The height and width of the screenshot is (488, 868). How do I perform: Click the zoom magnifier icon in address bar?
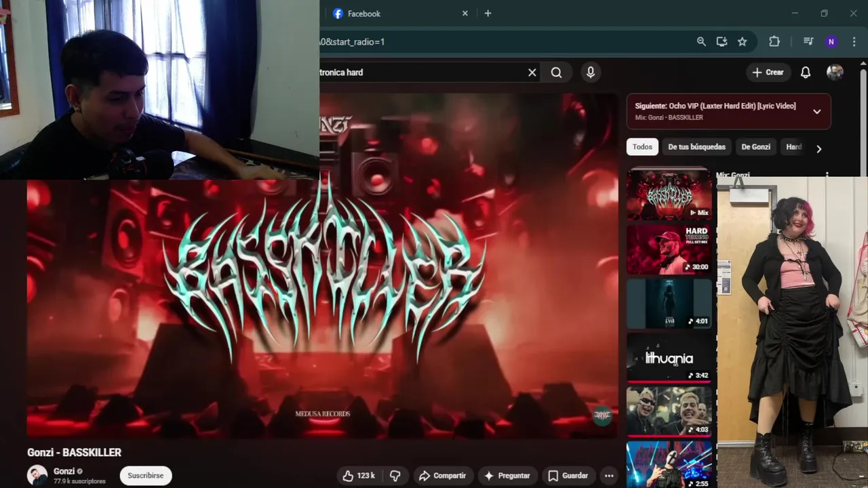701,41
